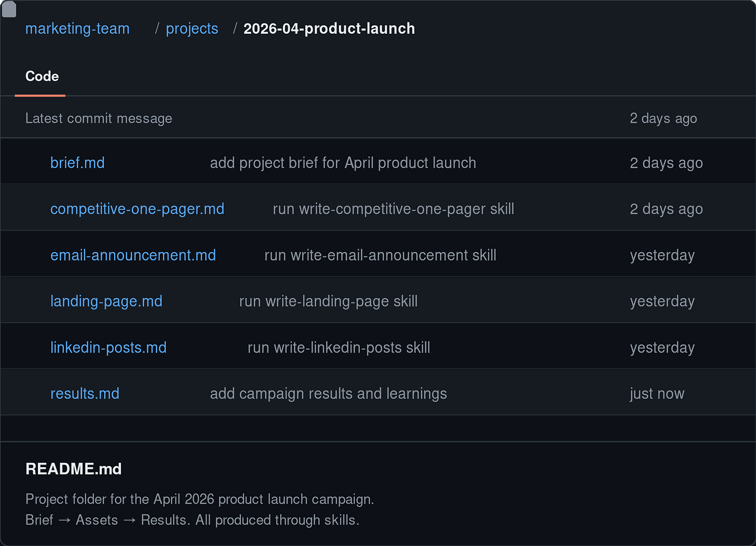Open landing-page.md
The image size is (756, 546).
click(106, 301)
